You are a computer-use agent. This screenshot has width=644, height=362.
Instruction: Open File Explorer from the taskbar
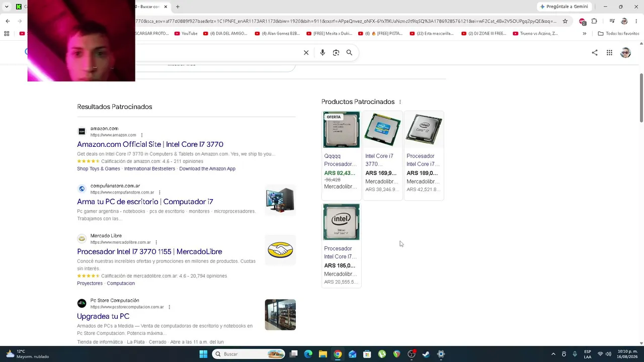(323, 354)
